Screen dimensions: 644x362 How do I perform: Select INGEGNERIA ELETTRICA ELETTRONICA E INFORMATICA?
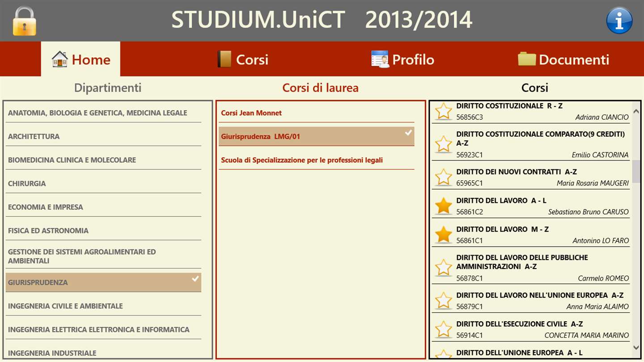[103, 329]
